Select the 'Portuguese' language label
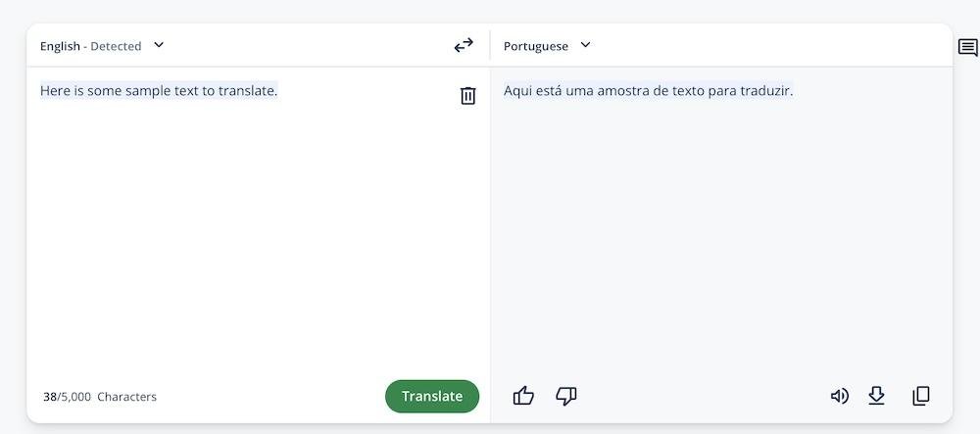 pos(535,46)
